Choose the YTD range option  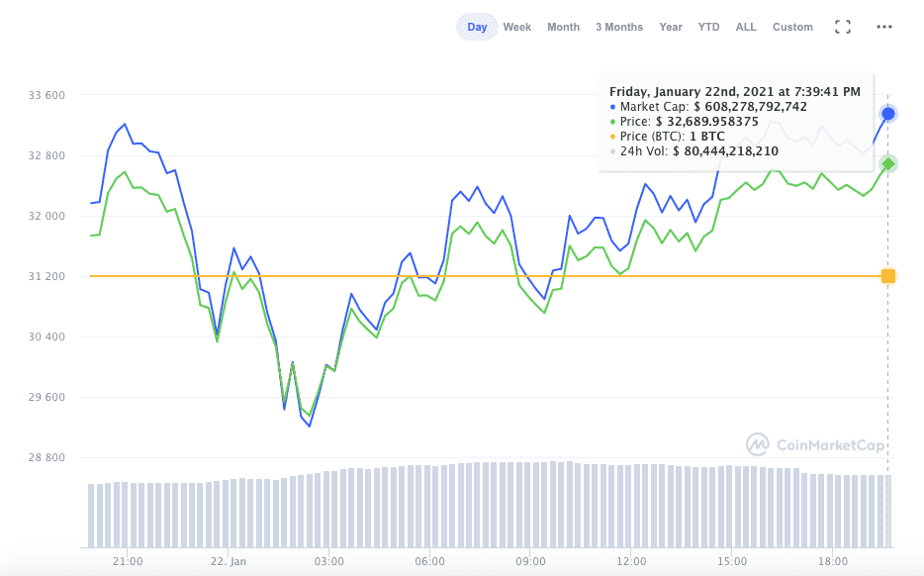tap(708, 27)
